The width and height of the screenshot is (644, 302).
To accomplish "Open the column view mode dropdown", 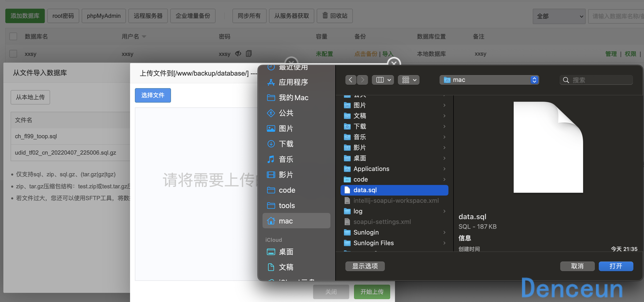I will click(383, 80).
